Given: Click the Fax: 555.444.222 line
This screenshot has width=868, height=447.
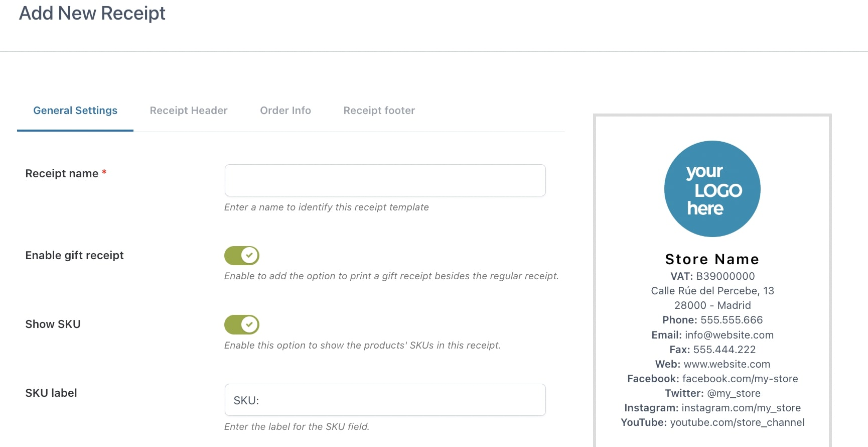Looking at the screenshot, I should (x=712, y=350).
